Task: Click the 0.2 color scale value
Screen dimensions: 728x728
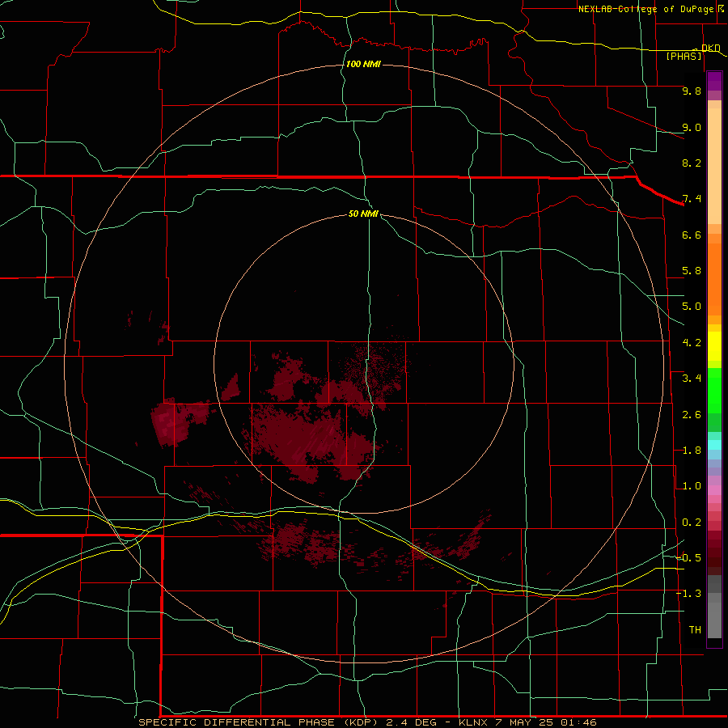Action: [x=692, y=523]
